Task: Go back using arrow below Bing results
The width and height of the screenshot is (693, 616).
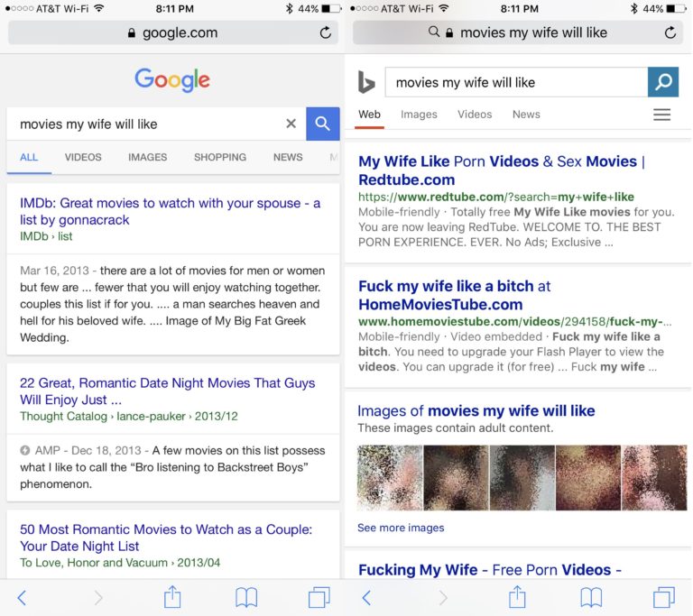Action: [x=366, y=597]
